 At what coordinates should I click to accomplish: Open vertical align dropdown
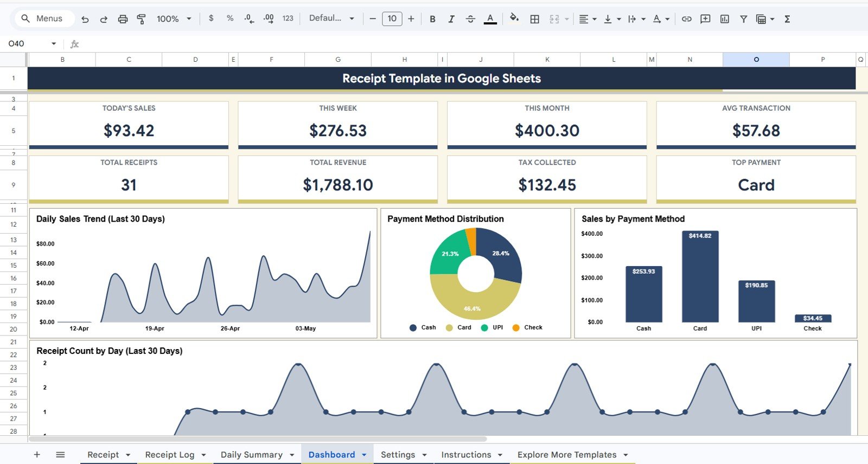pos(612,19)
